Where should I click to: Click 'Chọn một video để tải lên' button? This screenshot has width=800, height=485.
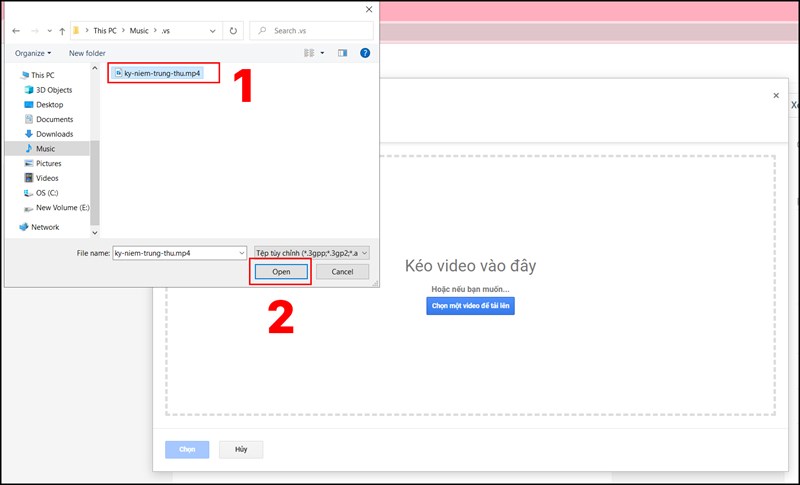pos(470,306)
